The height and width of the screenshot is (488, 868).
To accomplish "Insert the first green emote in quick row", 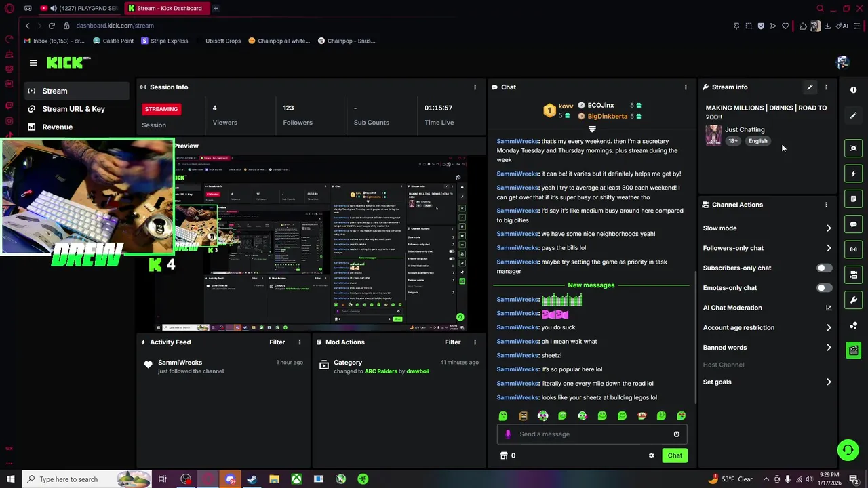I will click(x=502, y=416).
